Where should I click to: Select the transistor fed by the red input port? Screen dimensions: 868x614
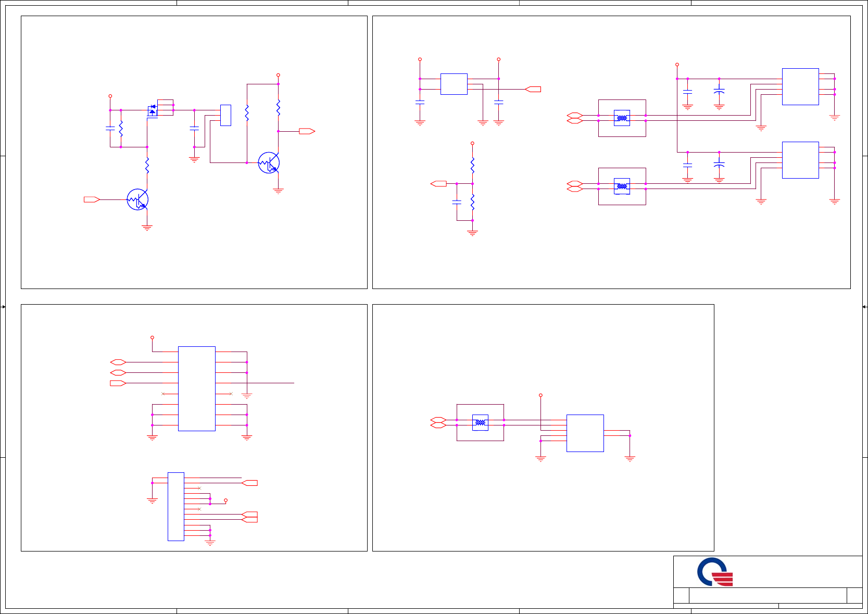pyautogui.click(x=137, y=199)
